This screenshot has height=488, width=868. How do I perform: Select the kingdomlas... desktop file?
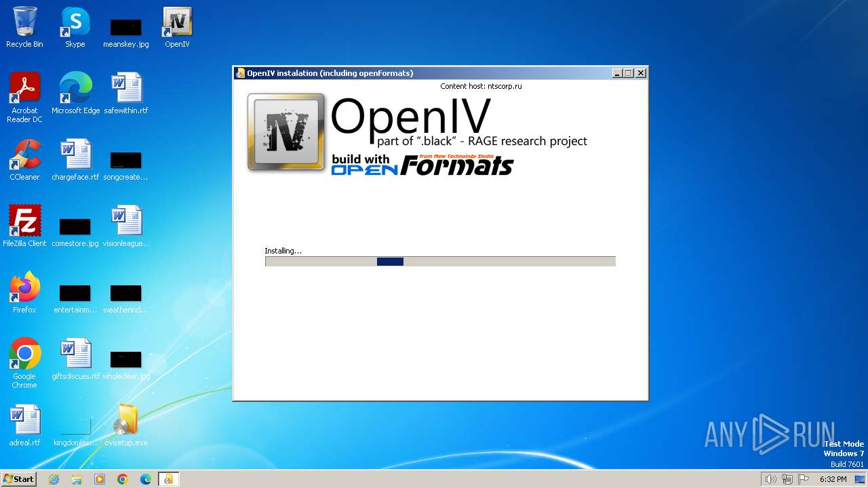pyautogui.click(x=75, y=431)
